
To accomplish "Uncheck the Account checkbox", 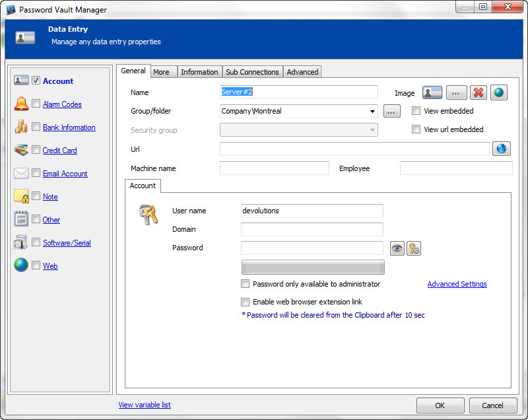I will tap(36, 80).
